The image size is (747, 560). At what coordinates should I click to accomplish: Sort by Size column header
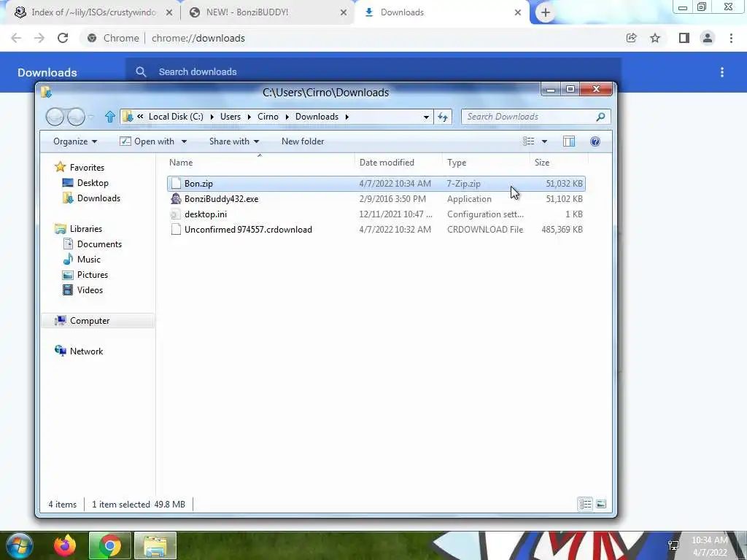559,163
